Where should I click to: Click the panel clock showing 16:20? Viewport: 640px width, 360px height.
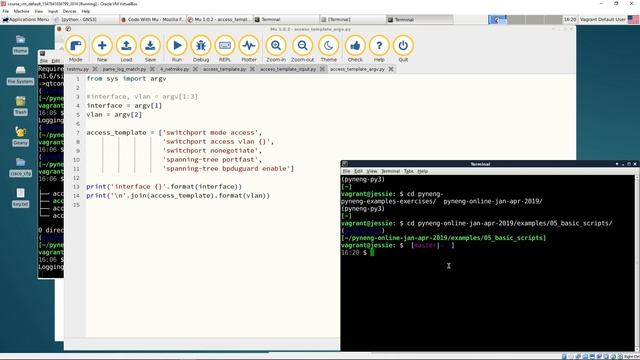[570, 20]
